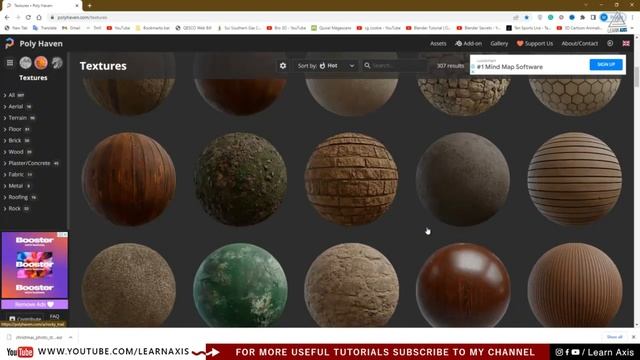Open the horizontal wood planks texture thumbnail
Image resolution: width=640 pixels, height=360 pixels.
click(575, 179)
